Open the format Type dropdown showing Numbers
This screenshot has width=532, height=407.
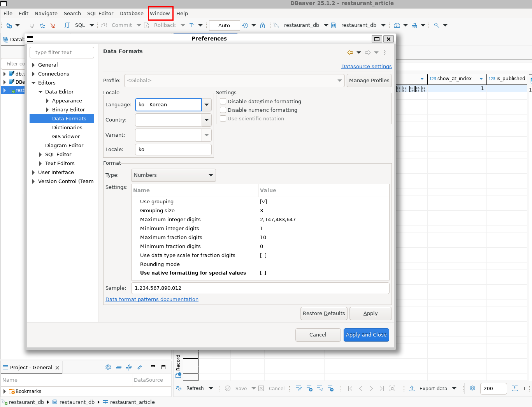click(x=174, y=175)
